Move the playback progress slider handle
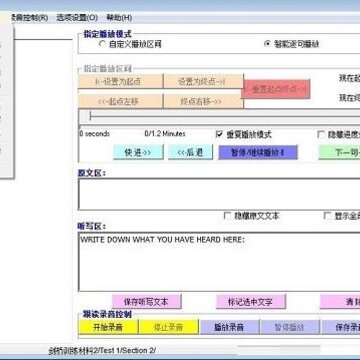360x360 pixels. tap(90, 116)
